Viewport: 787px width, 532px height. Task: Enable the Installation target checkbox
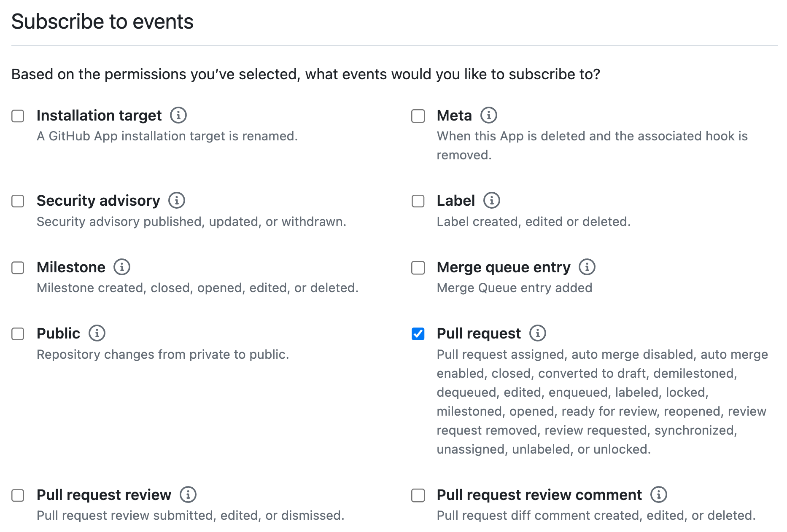point(18,116)
